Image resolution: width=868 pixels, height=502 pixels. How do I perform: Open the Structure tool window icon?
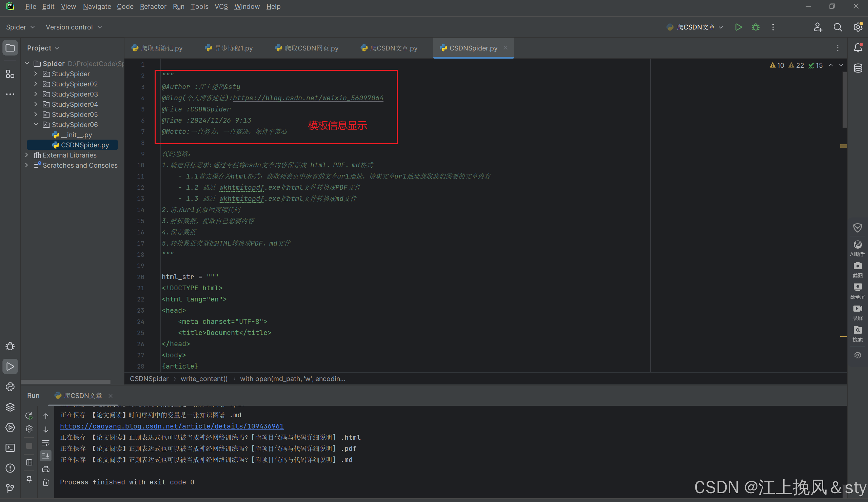tap(10, 74)
